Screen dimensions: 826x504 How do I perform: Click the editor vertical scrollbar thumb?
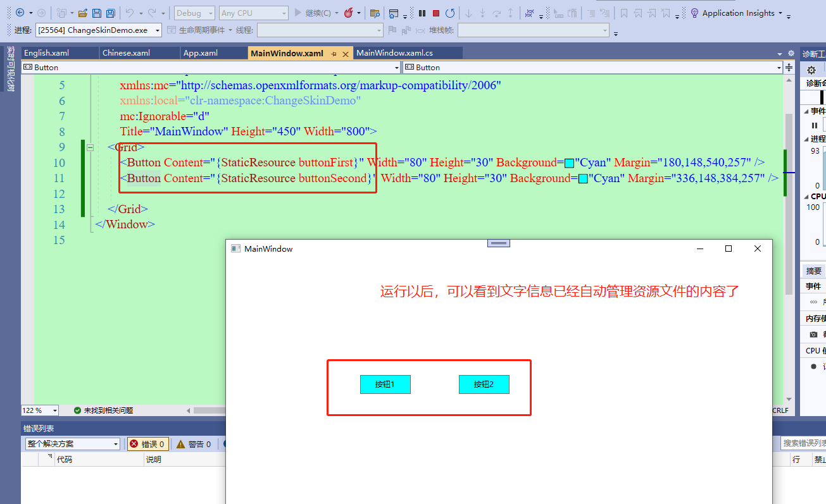788,204
